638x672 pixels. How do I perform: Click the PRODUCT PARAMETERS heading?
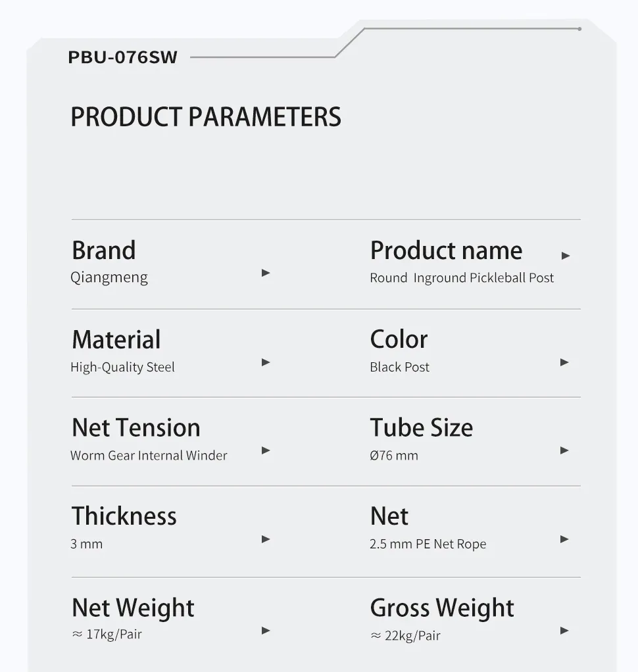pos(206,117)
